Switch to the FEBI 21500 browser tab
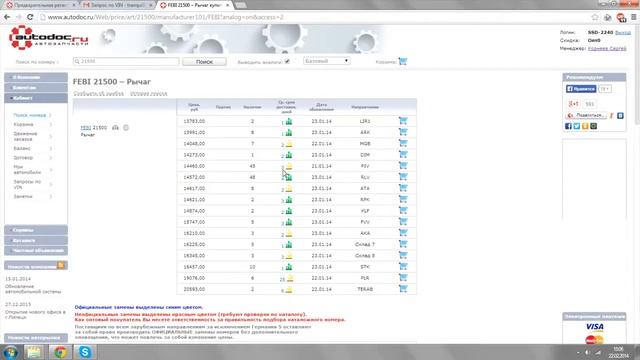 coord(194,5)
